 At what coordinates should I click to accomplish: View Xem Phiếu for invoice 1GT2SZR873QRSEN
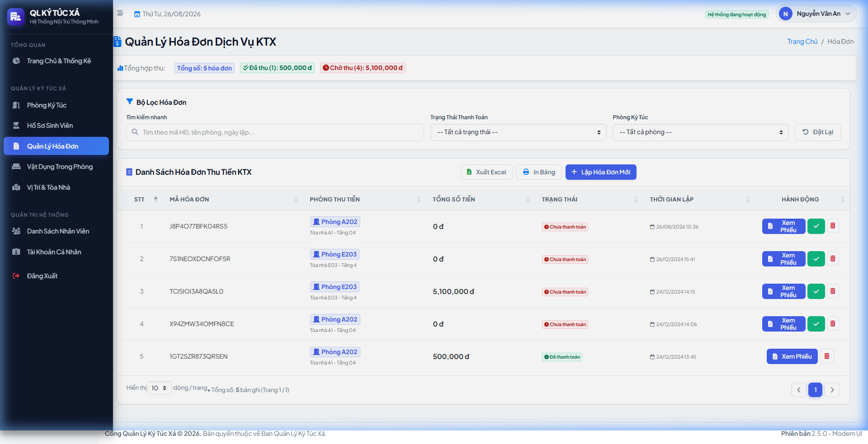click(792, 356)
